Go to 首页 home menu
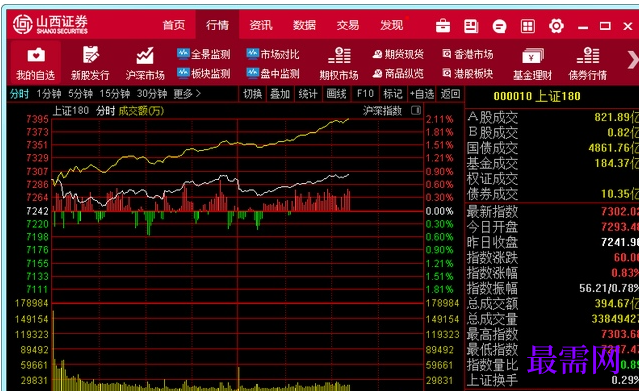 pyautogui.click(x=174, y=25)
